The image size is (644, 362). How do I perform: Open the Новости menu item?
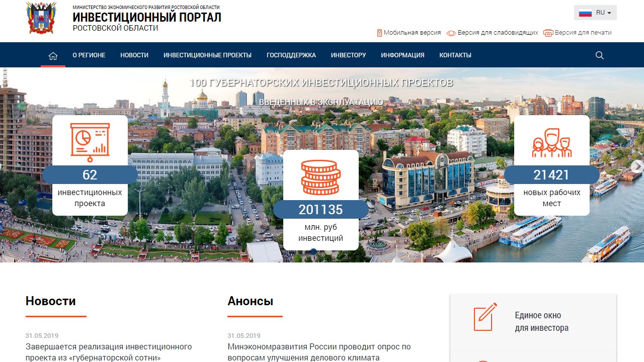(134, 55)
